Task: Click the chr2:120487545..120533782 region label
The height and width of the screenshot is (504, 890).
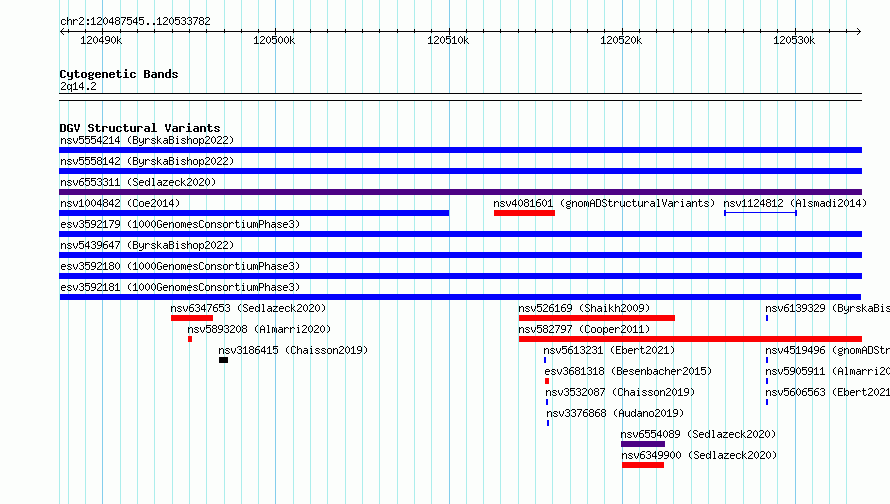Action: coord(135,21)
